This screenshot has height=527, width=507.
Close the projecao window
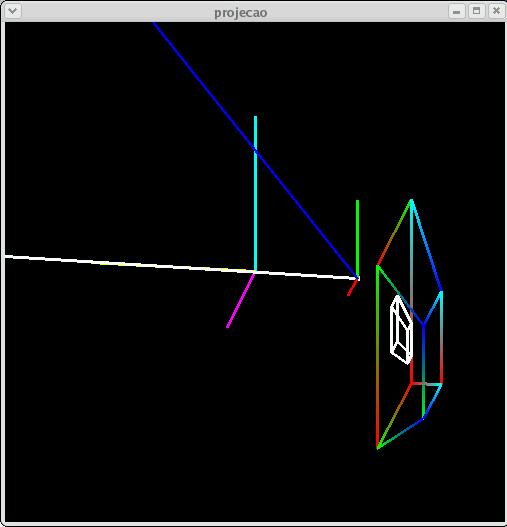(x=496, y=11)
